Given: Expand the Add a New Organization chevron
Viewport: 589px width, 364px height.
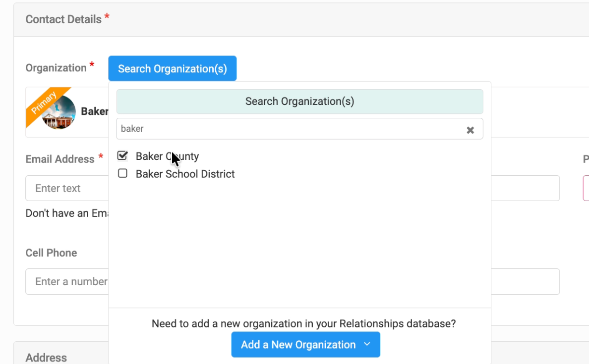Looking at the screenshot, I should click(x=367, y=344).
